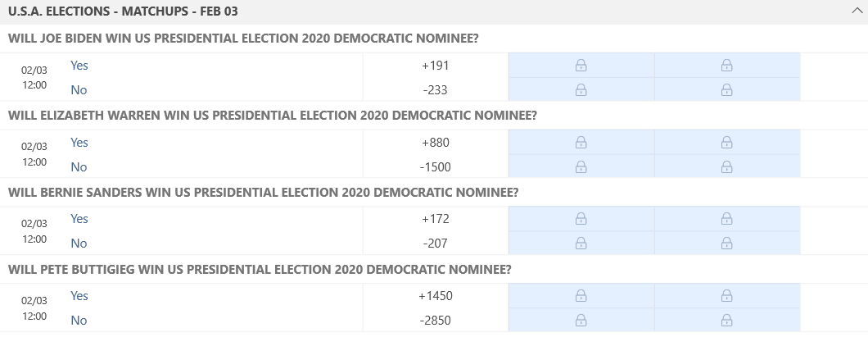The width and height of the screenshot is (868, 337).
Task: Select Yes for Joe Biden nominee
Action: click(79, 66)
